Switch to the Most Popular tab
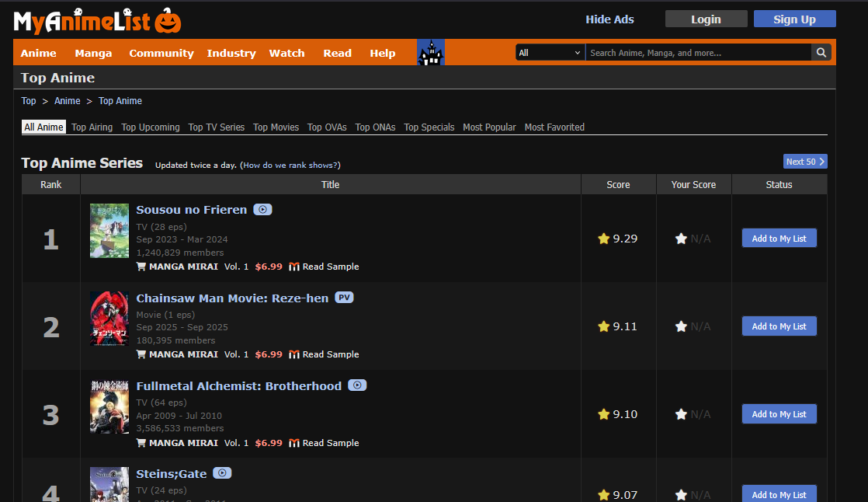This screenshot has height=502, width=868. 489,127
